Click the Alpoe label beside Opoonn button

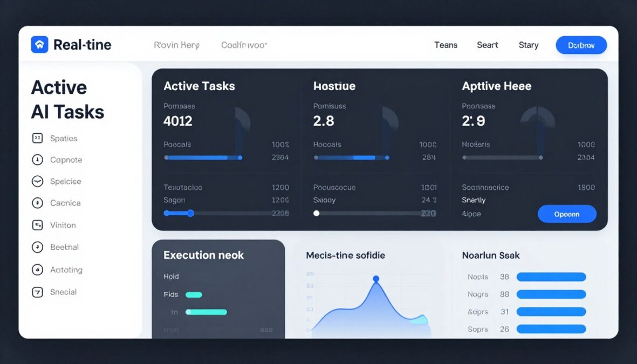click(471, 214)
